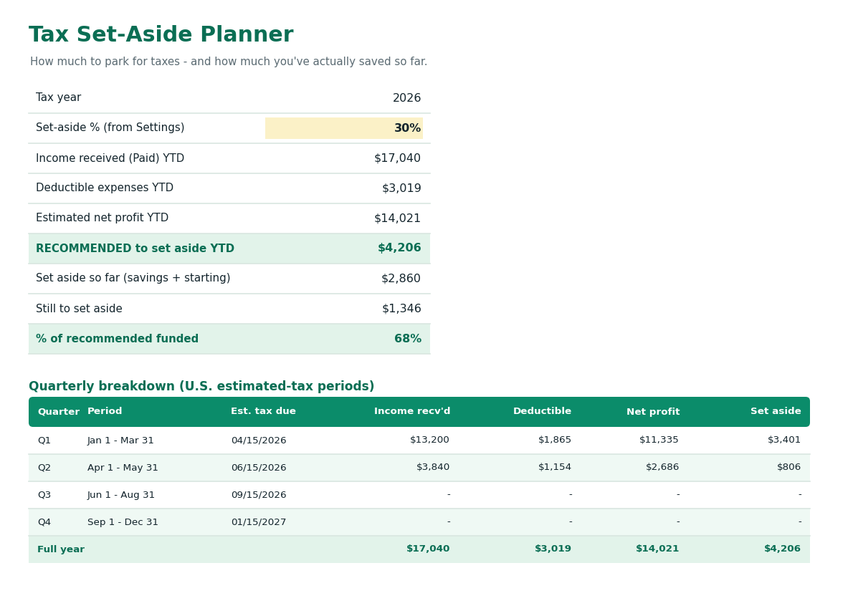Click the subtitle about parking for taxes
The height and width of the screenshot is (616, 853).
[229, 62]
